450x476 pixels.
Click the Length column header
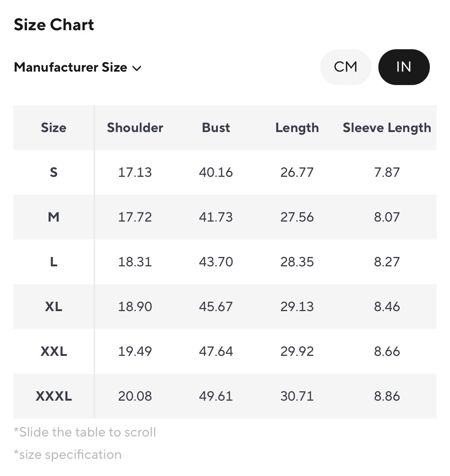(297, 128)
